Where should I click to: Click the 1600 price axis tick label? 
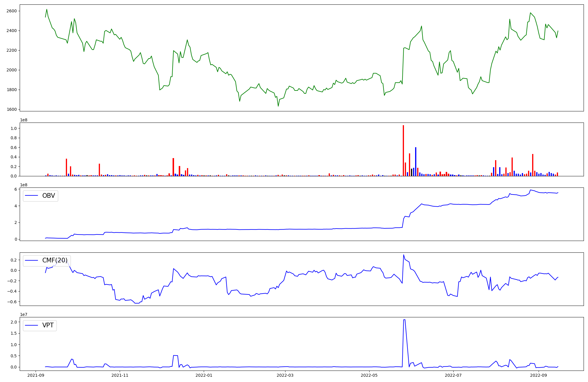tap(11, 110)
